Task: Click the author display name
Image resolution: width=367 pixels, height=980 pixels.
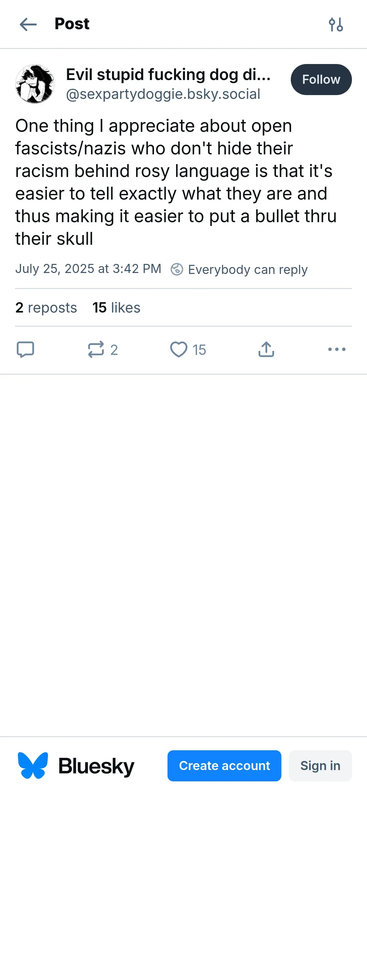Action: pos(168,75)
